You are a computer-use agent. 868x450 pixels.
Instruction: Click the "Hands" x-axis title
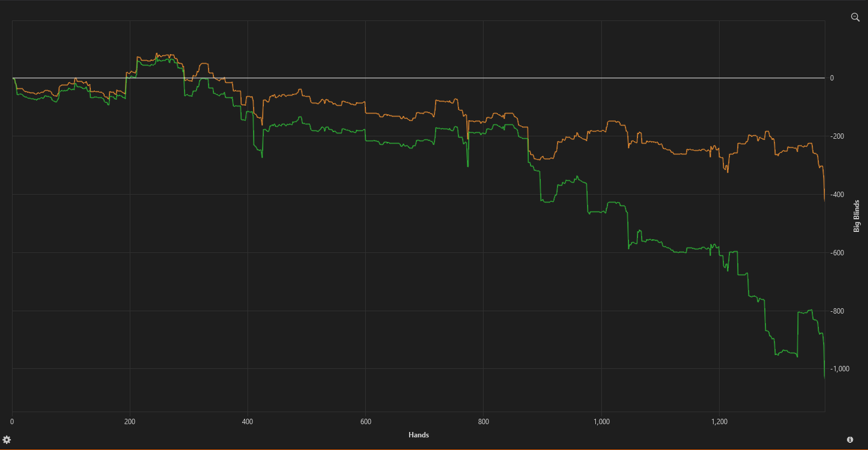click(418, 434)
